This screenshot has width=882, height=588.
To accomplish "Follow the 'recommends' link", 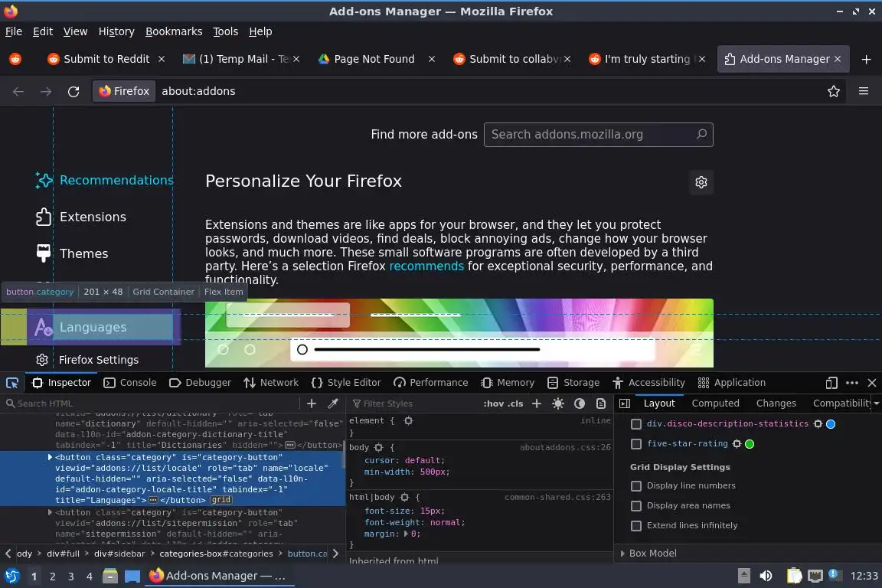I will pyautogui.click(x=426, y=266).
